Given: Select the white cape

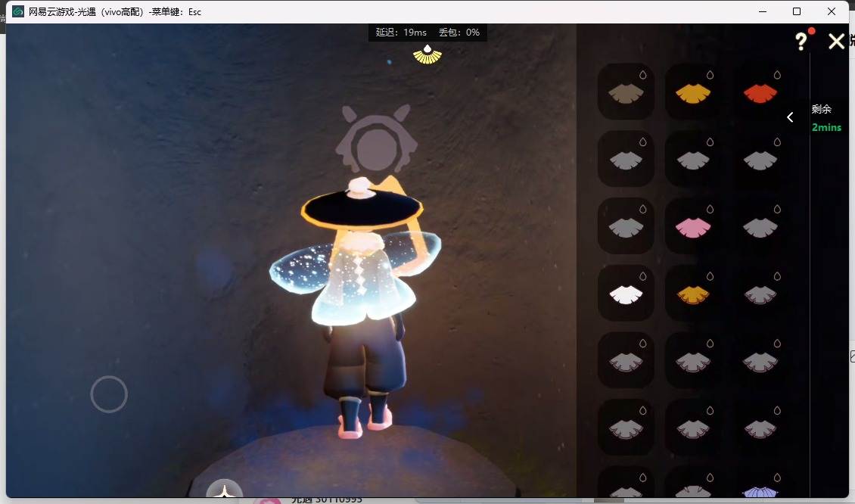Looking at the screenshot, I should click(x=626, y=293).
